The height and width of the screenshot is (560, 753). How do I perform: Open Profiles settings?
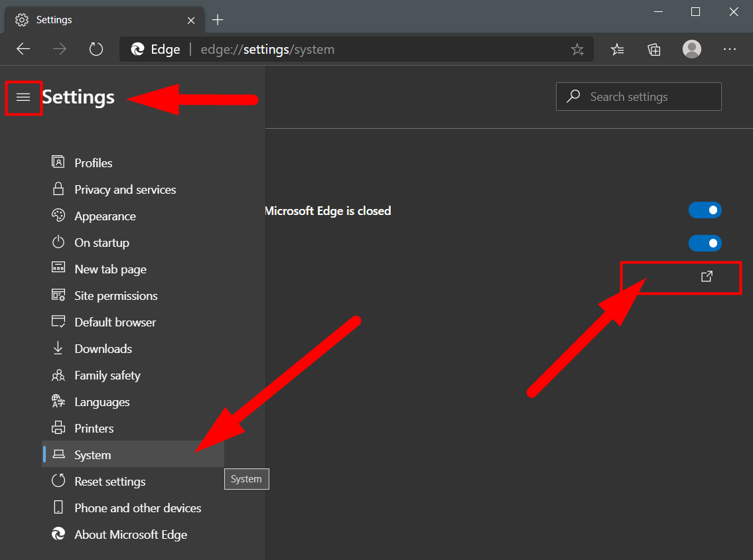tap(93, 163)
